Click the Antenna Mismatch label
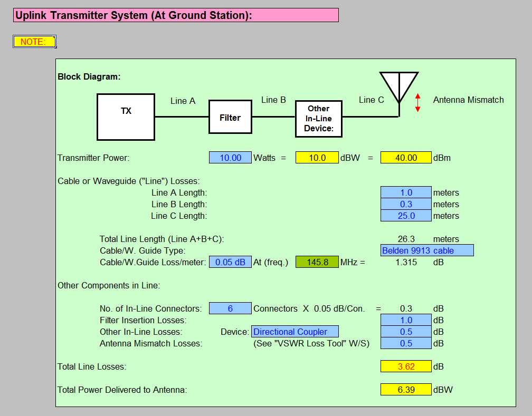Image resolution: width=532 pixels, height=416 pixels. point(468,100)
